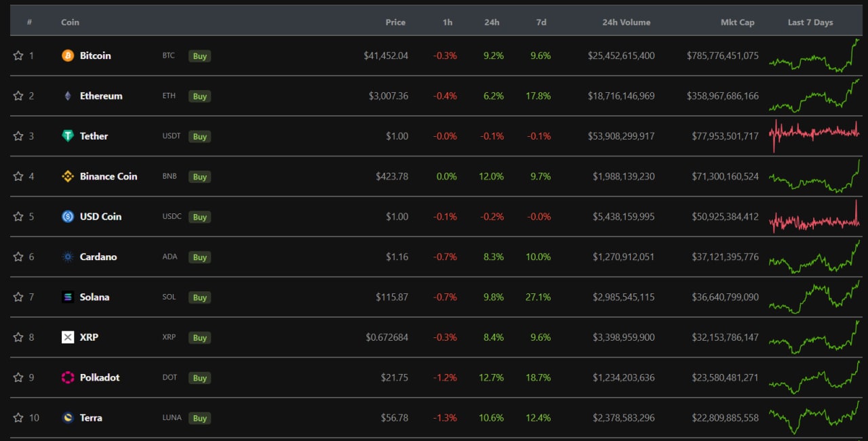This screenshot has height=441, width=868.
Task: Toggle favorite star for Terra
Action: [x=18, y=418]
